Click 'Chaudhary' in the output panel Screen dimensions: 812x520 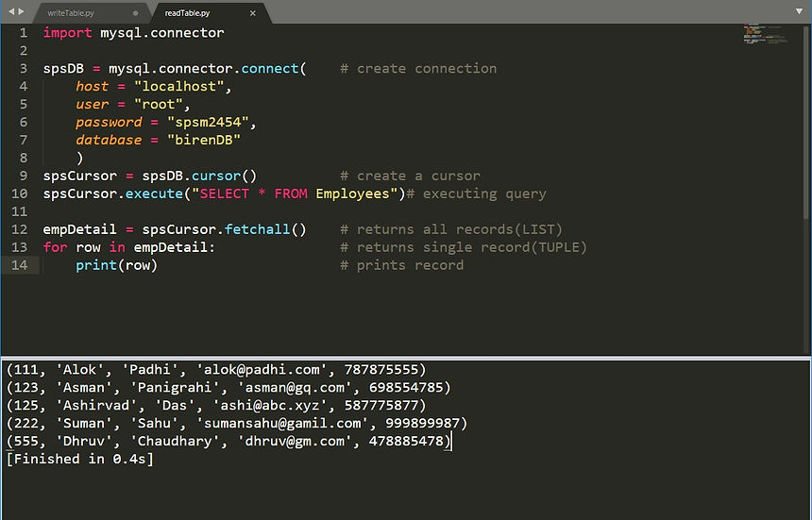175,441
